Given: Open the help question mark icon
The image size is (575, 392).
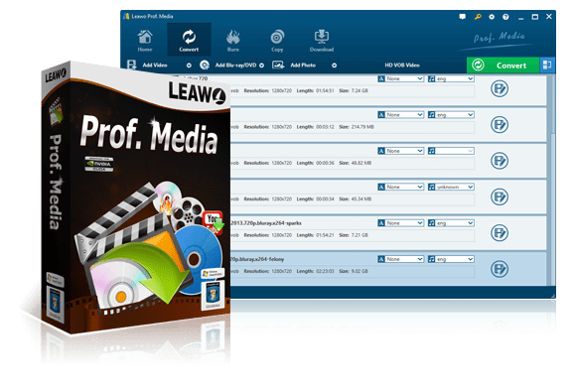Looking at the screenshot, I should pos(505,17).
